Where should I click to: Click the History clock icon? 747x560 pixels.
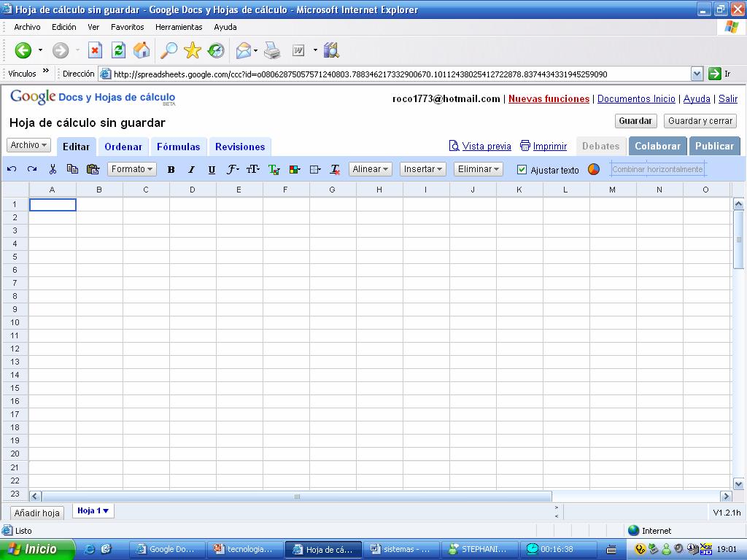coord(216,50)
